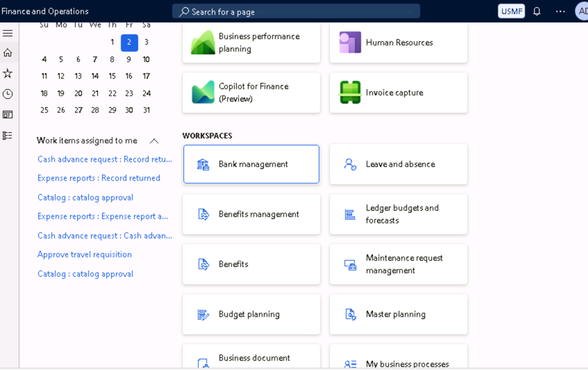Open Business document workspace tile
Viewport: 588px width, 370px height.
(251, 356)
